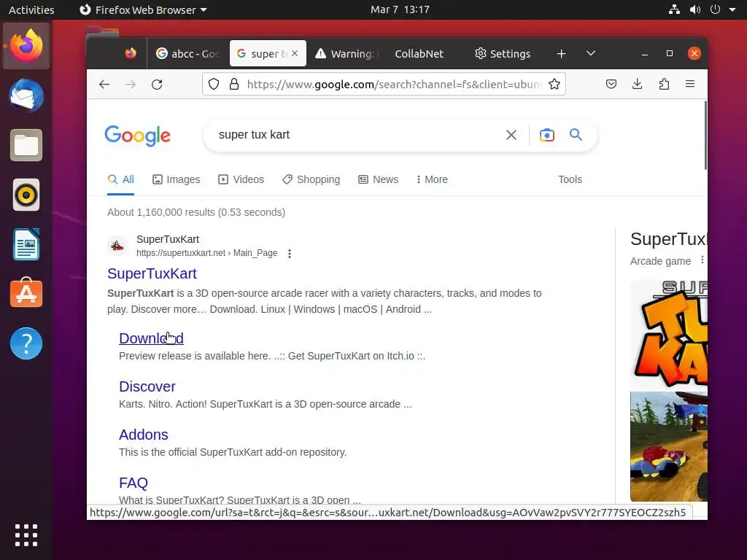Open the Firefox hamburger menu

coord(690,85)
